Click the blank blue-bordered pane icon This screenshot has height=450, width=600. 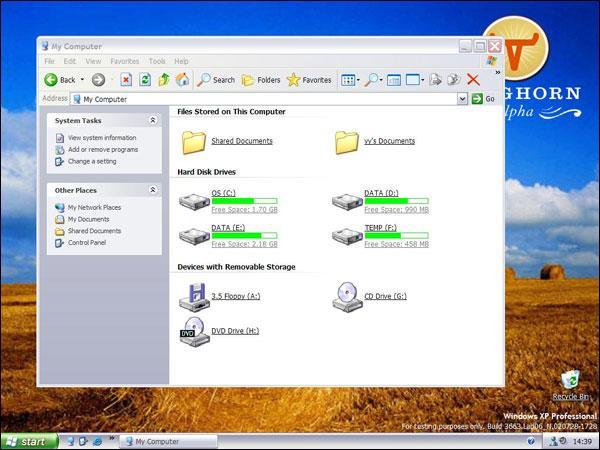413,80
